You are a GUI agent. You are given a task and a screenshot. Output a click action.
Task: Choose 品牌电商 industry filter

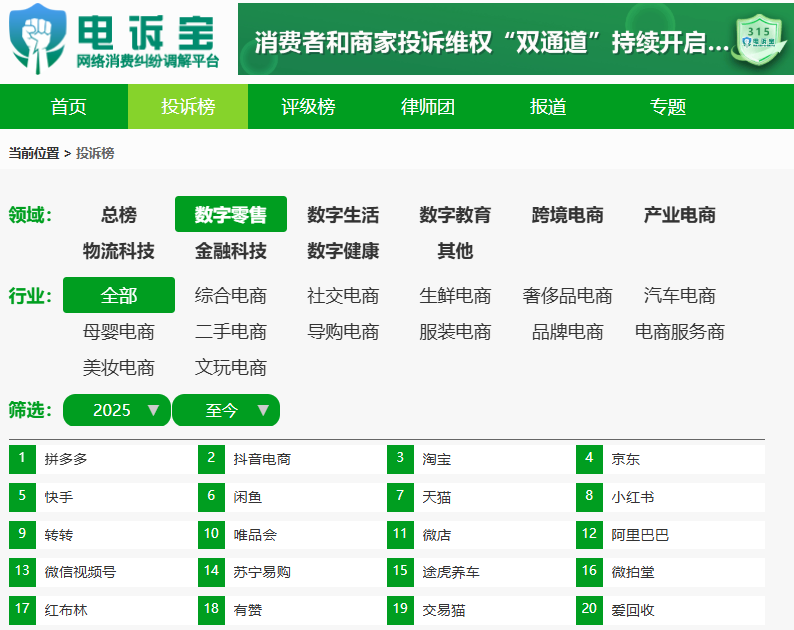coord(567,332)
